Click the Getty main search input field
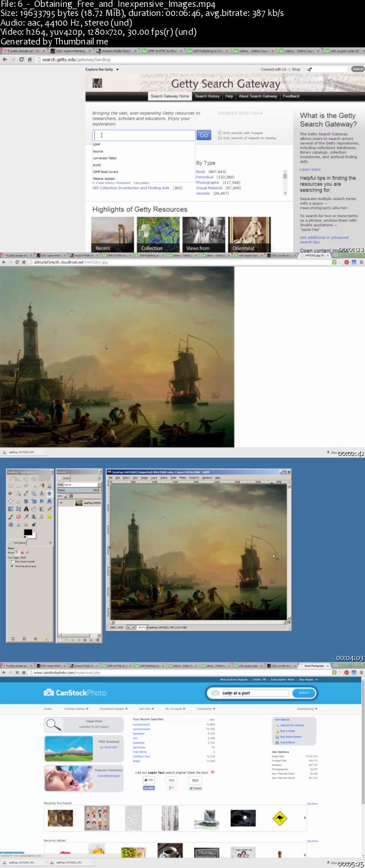365x868 pixels. (144, 135)
